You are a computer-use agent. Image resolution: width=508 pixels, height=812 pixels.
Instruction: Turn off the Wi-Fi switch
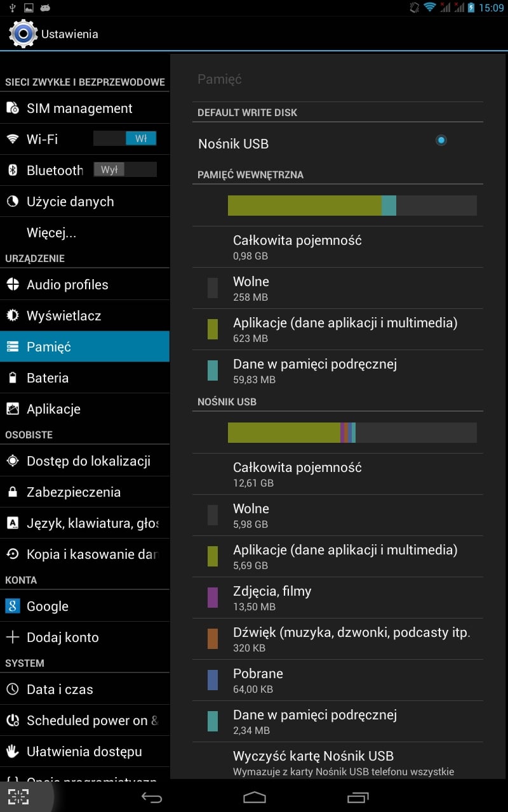tap(124, 139)
